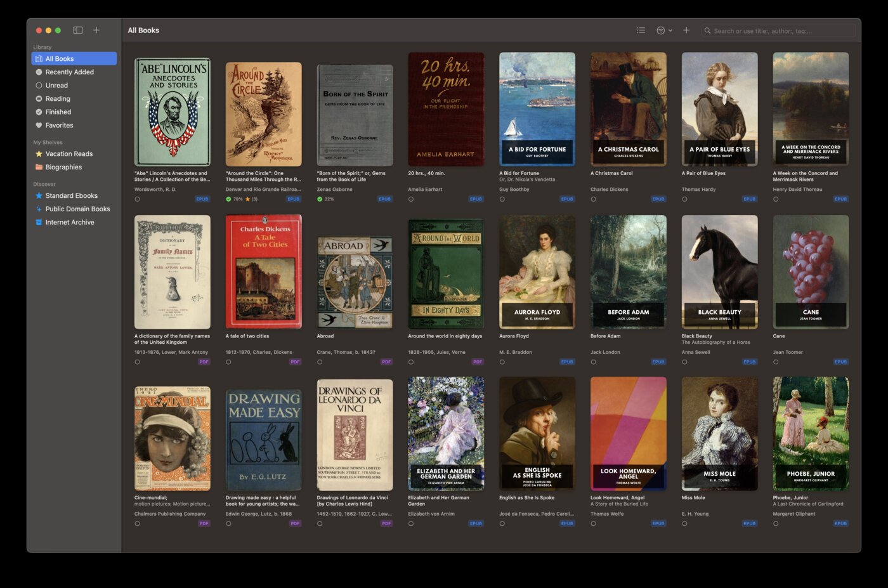Click the Unread circle icon in sidebar

tap(39, 85)
